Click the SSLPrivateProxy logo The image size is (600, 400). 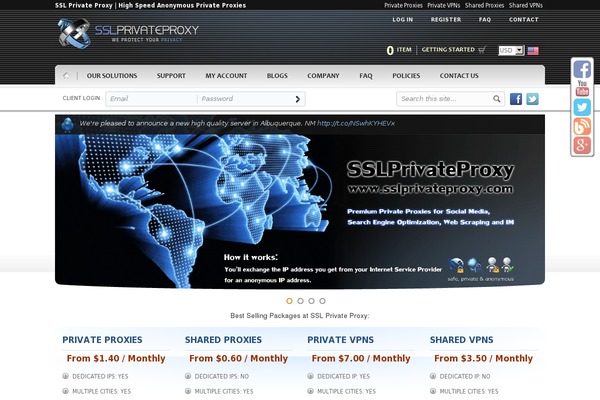click(x=128, y=33)
